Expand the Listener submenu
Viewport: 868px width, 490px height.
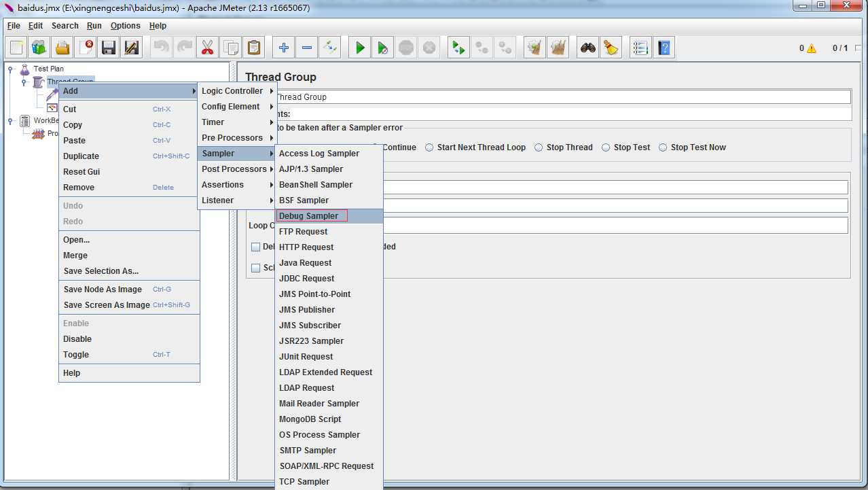pos(237,200)
